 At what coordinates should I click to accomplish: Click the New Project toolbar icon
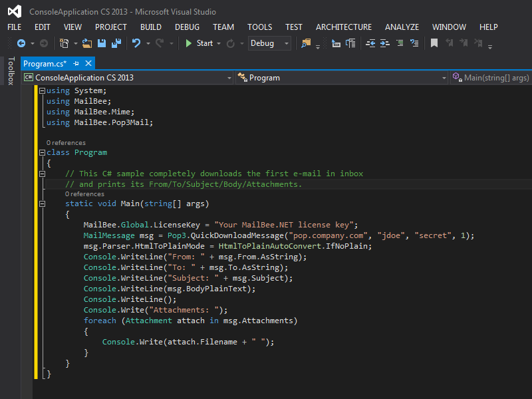(x=65, y=43)
